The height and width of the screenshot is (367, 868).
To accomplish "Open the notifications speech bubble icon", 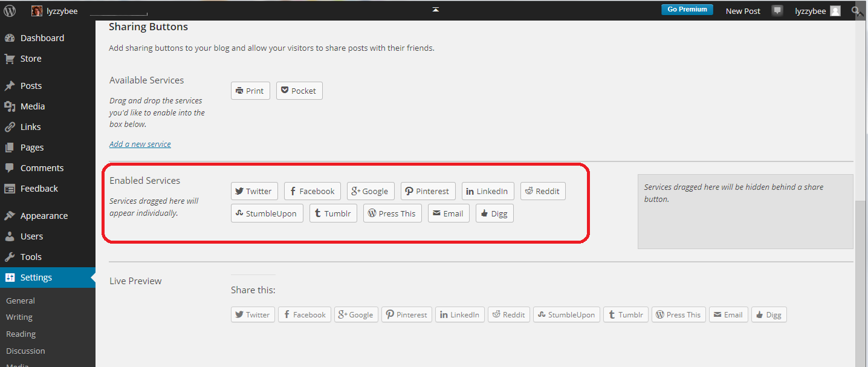I will (x=777, y=11).
